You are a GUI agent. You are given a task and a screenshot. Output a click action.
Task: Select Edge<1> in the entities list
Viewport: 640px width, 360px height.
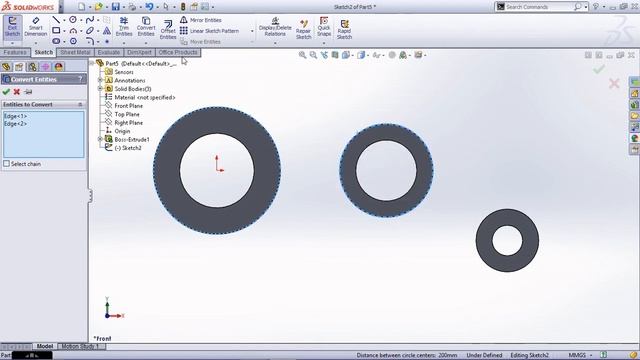[16, 116]
